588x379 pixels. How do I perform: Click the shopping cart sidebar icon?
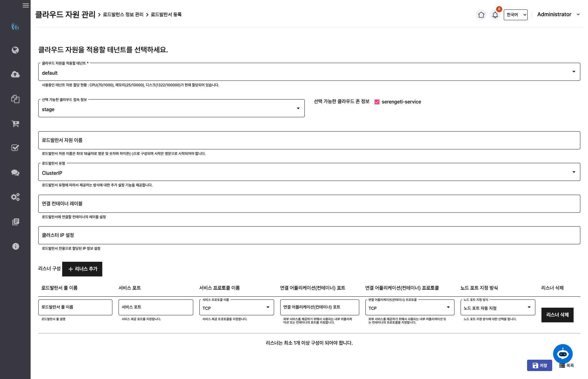15,124
